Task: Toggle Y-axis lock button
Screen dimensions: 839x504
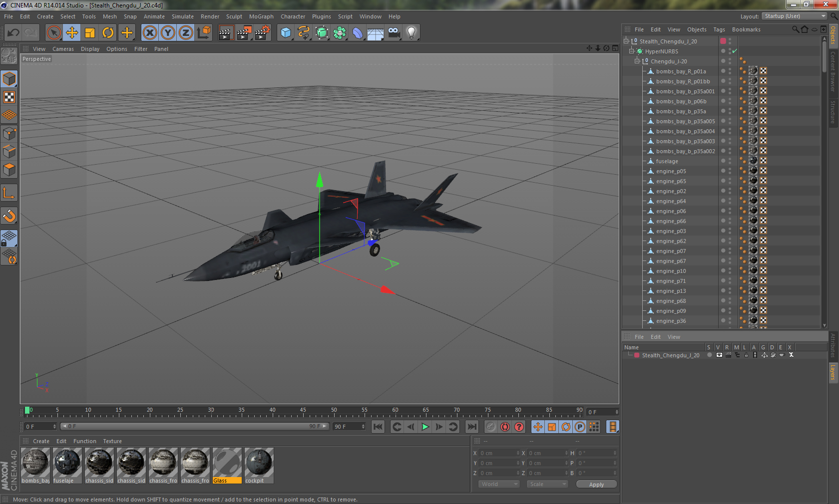Action: tap(168, 33)
